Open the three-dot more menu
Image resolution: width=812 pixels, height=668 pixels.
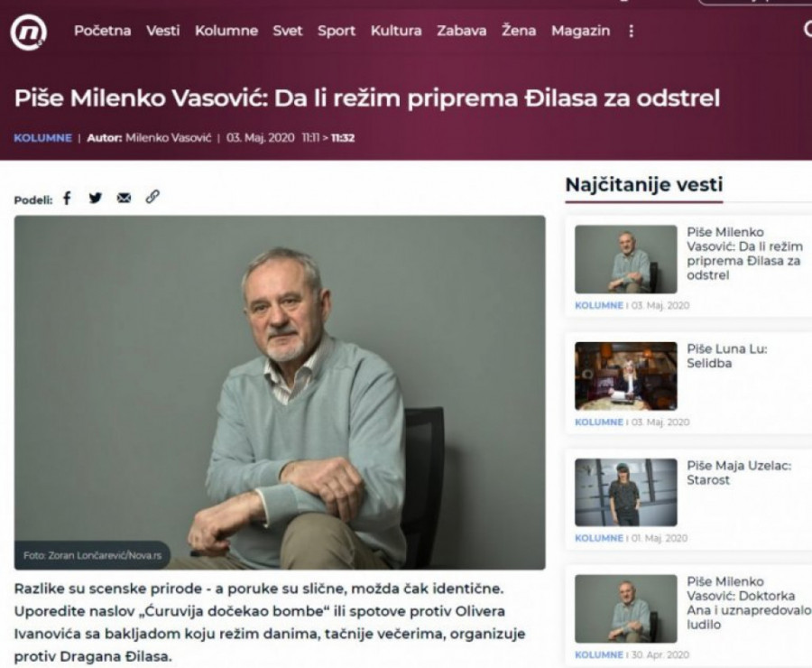pos(631,31)
